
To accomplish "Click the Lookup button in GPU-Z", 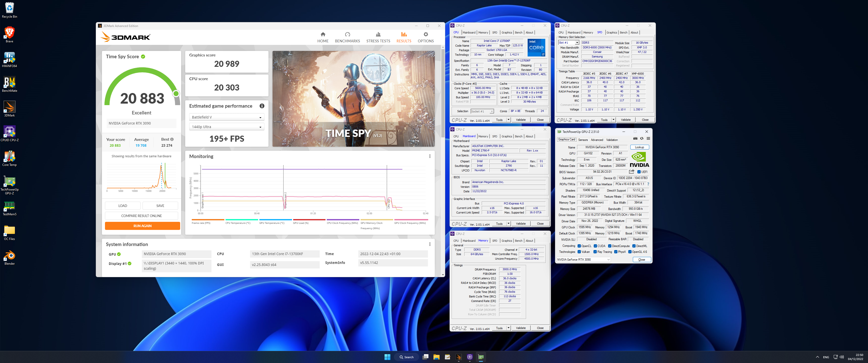I will click(x=639, y=147).
